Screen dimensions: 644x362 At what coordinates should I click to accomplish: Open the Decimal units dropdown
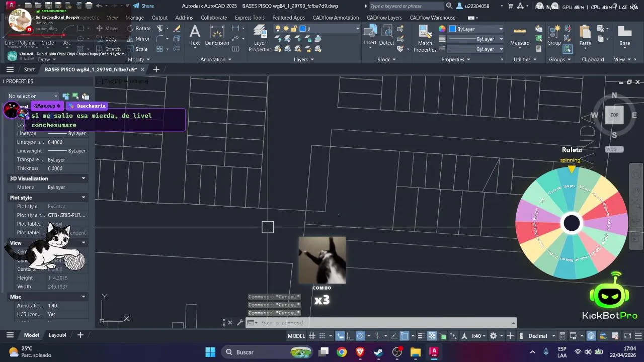click(541, 336)
